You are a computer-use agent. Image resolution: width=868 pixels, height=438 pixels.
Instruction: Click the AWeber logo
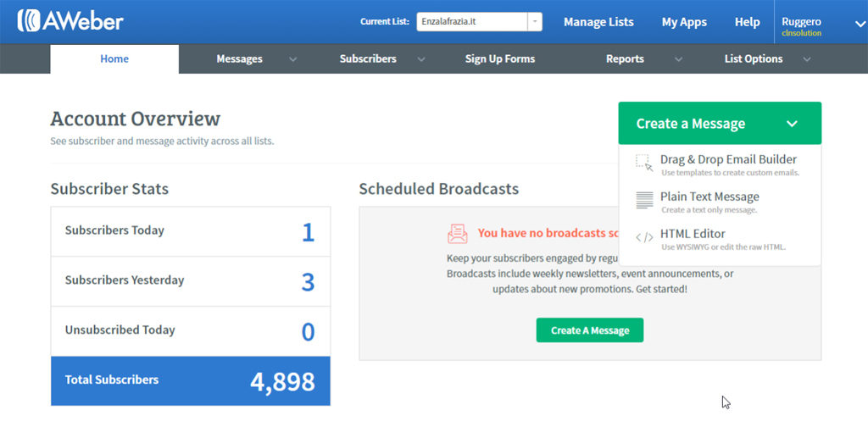click(x=70, y=21)
